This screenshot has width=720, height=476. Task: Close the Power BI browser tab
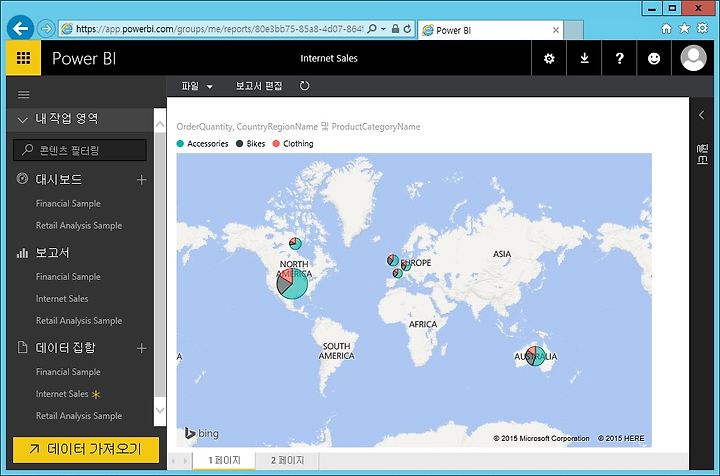click(x=556, y=30)
